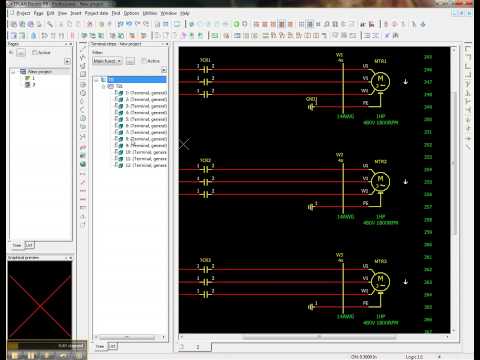Viewport: 480px width, 360px height.
Task: Switch Pages navigator to List tab
Action: tap(29, 245)
